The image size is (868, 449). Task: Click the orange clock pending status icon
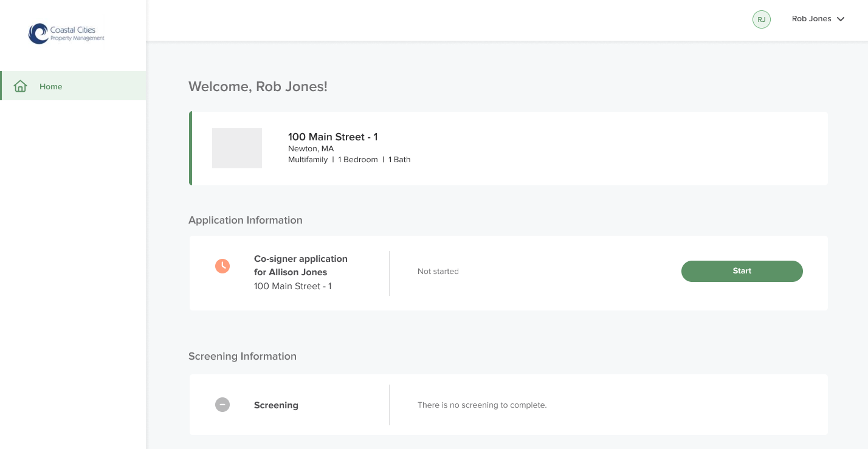pos(222,266)
